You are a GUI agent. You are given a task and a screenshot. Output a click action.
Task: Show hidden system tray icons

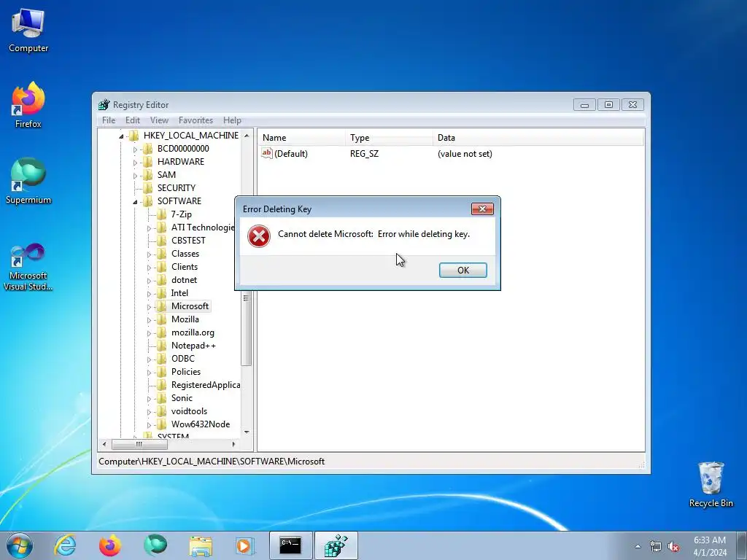(x=638, y=547)
